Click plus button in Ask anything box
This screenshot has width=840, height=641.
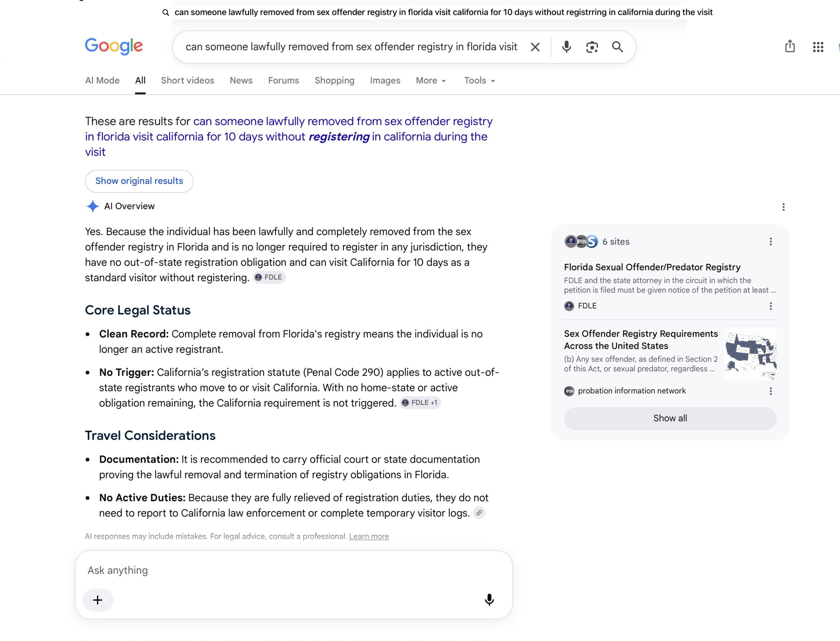(98, 600)
